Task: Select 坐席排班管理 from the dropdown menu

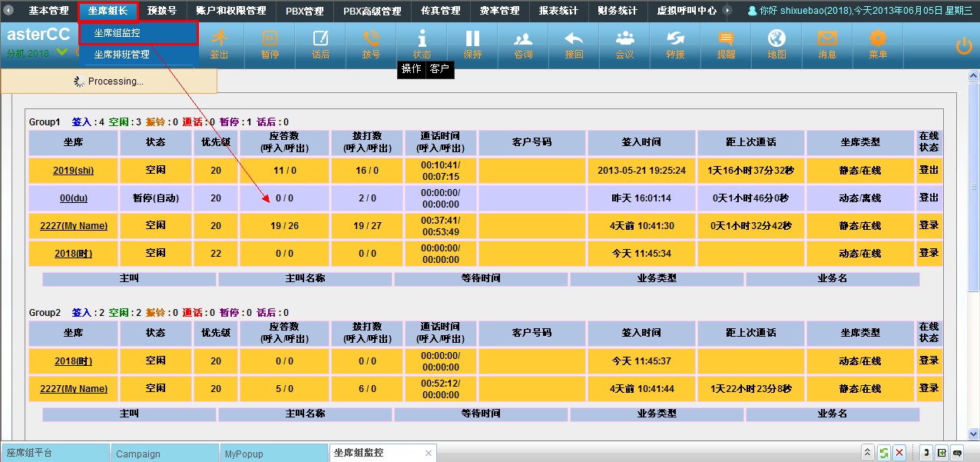Action: 121,55
